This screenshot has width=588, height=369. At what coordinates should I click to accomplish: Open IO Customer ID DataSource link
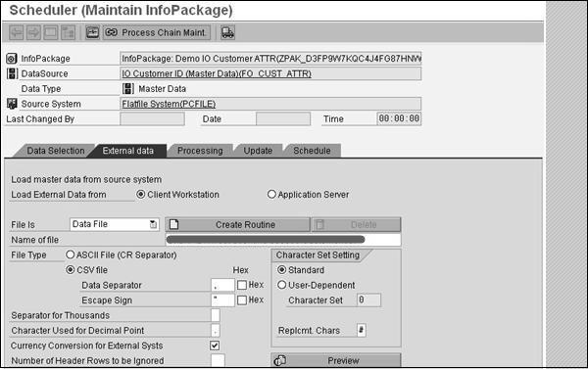217,73
